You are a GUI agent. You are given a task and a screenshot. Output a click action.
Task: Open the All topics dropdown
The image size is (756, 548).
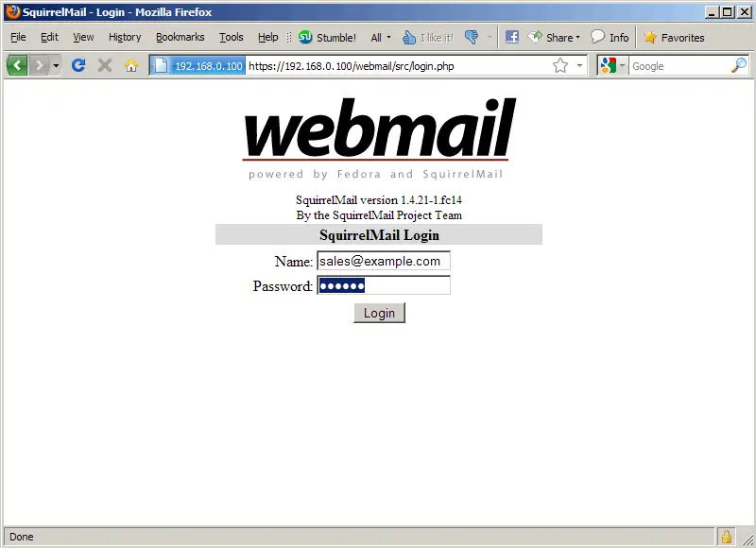pyautogui.click(x=381, y=38)
